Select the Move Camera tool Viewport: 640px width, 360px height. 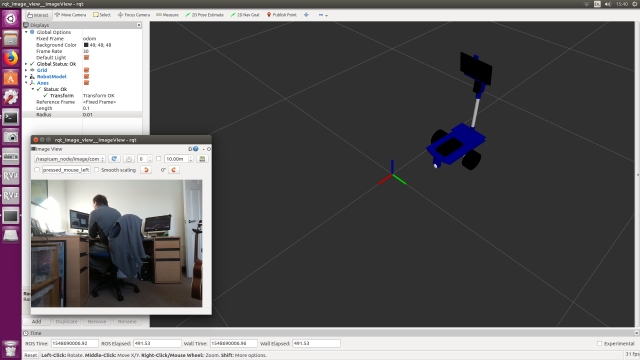[x=70, y=15]
